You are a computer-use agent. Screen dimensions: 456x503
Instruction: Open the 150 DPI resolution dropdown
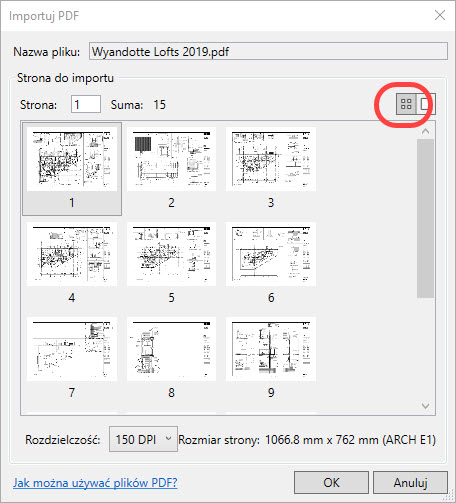pos(143,439)
